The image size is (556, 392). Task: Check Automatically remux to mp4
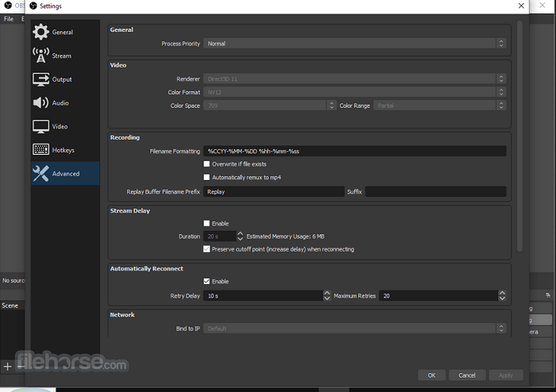[207, 178]
